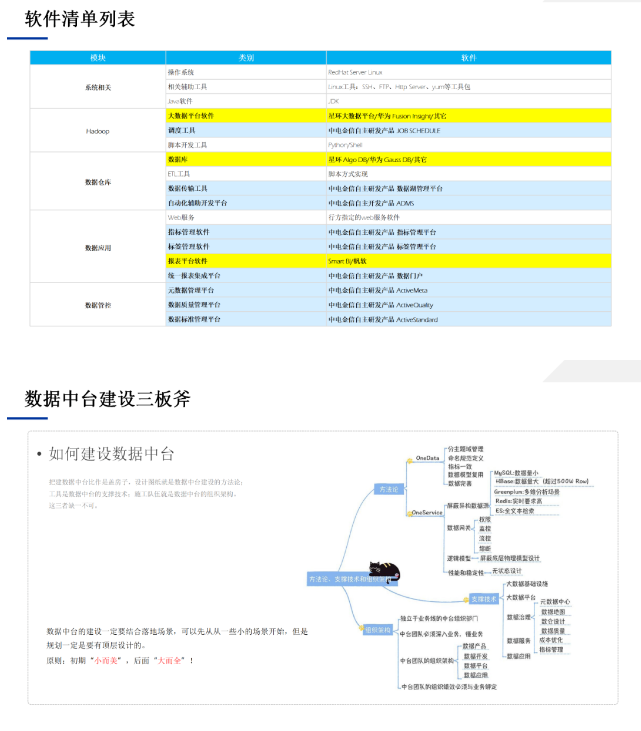Click the 调度工具 category cell

246,130
